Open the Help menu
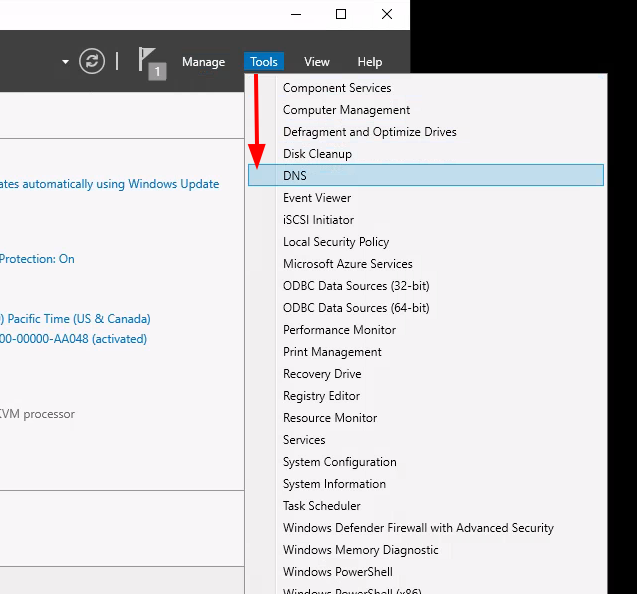The width and height of the screenshot is (637, 594). pyautogui.click(x=370, y=62)
